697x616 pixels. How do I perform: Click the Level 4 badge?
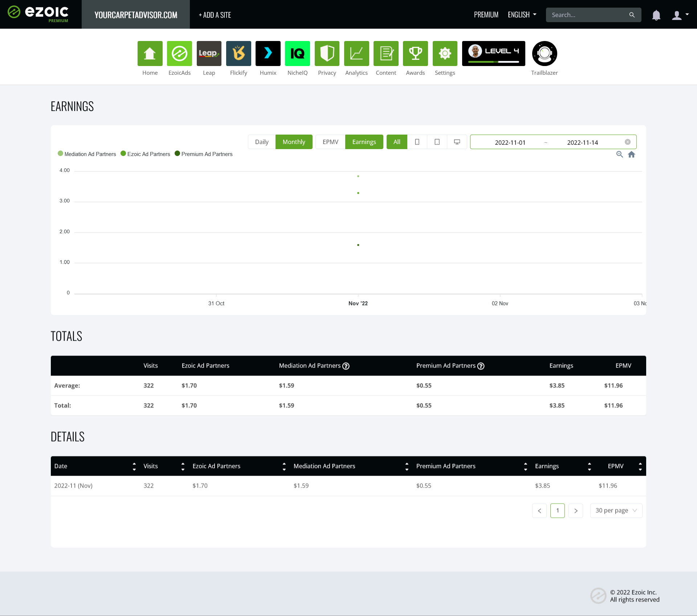(494, 53)
